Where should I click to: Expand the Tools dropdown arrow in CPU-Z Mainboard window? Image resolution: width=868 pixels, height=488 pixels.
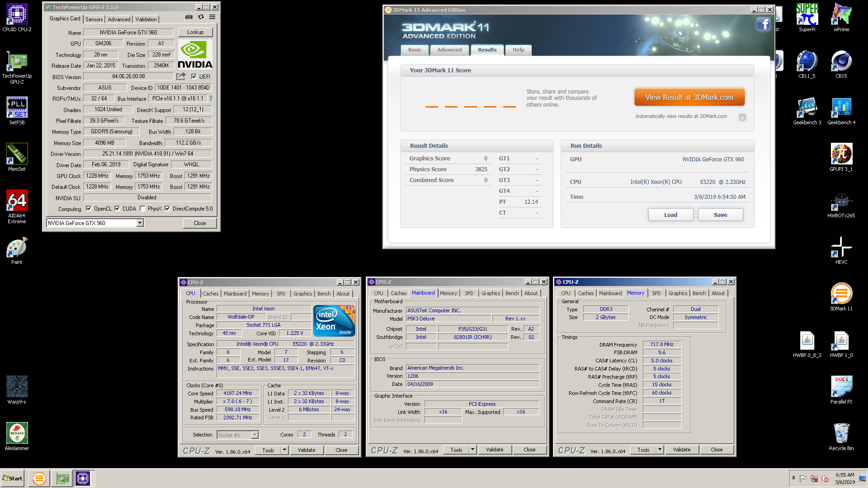point(473,450)
